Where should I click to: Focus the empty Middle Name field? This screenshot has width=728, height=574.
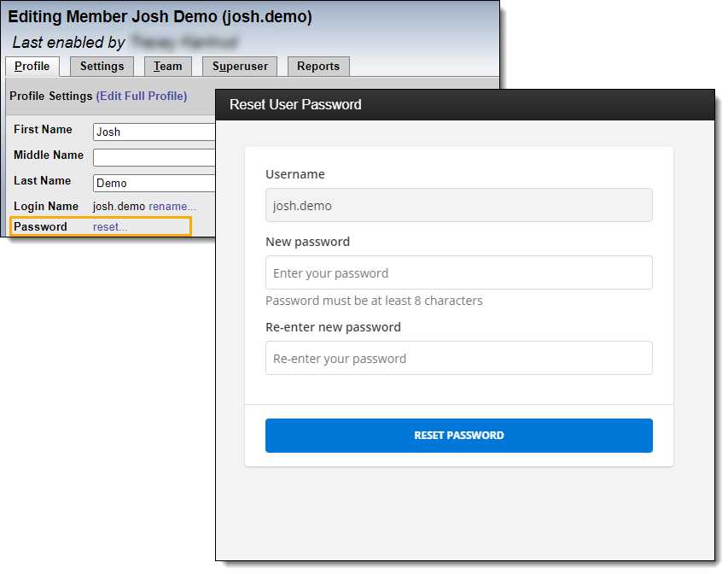point(154,157)
